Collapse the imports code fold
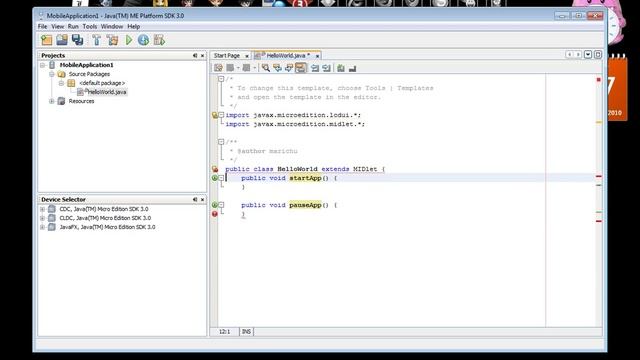Viewport: 640px width, 360px height. [x=221, y=115]
